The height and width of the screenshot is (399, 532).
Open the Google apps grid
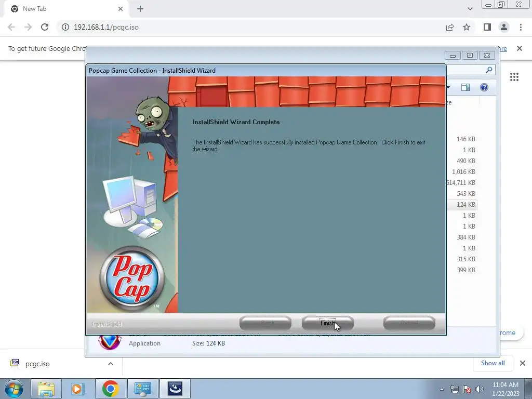coord(514,77)
